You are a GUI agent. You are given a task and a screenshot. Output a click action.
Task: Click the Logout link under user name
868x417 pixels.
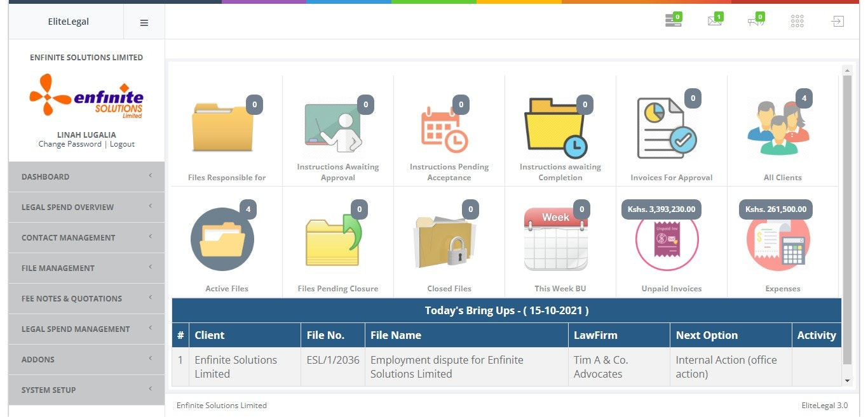pos(122,144)
